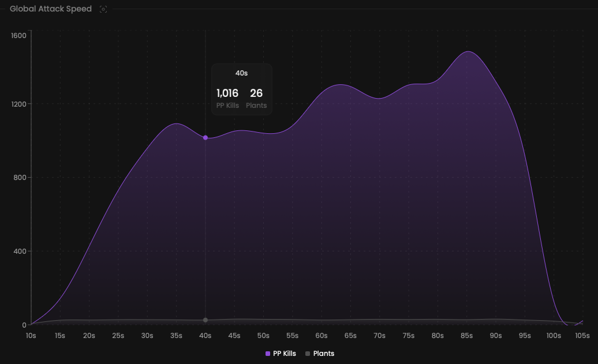598x364 pixels.
Task: Click the gray Plants data point at 40s
Action: tap(205, 319)
